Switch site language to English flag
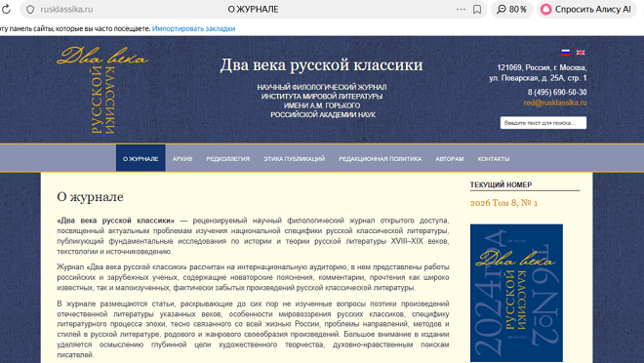Screen dimensions: 644x363 coord(581,52)
